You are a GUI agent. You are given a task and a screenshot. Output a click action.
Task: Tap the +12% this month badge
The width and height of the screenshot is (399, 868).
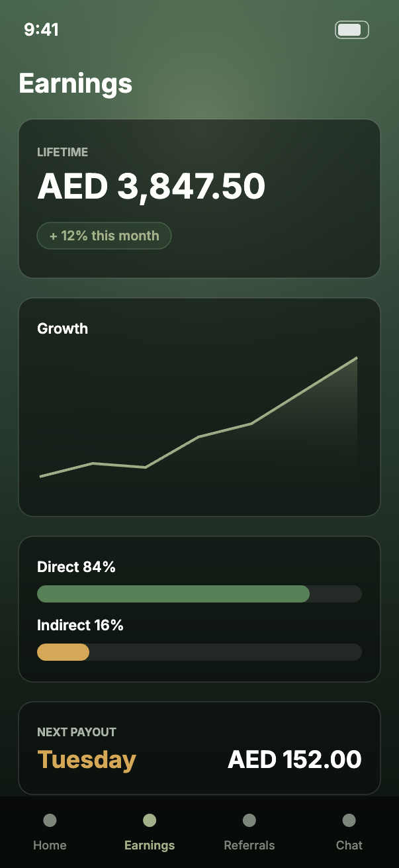(104, 236)
